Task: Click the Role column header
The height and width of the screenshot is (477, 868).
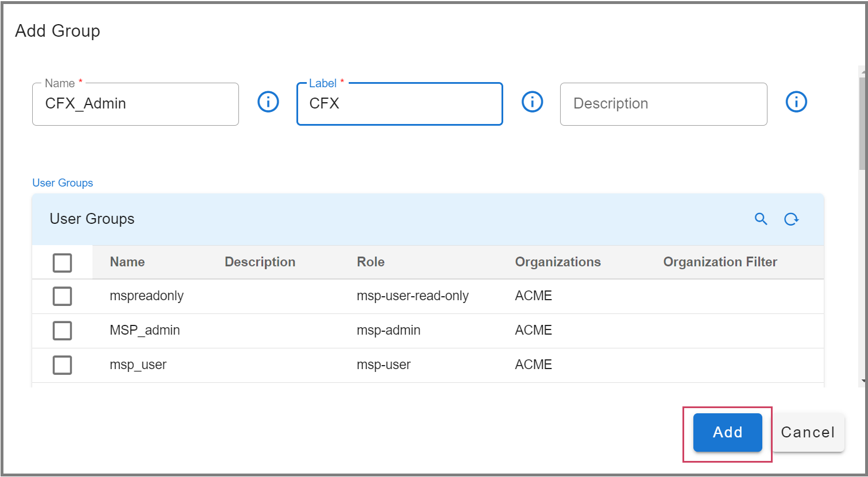Action: [371, 262]
